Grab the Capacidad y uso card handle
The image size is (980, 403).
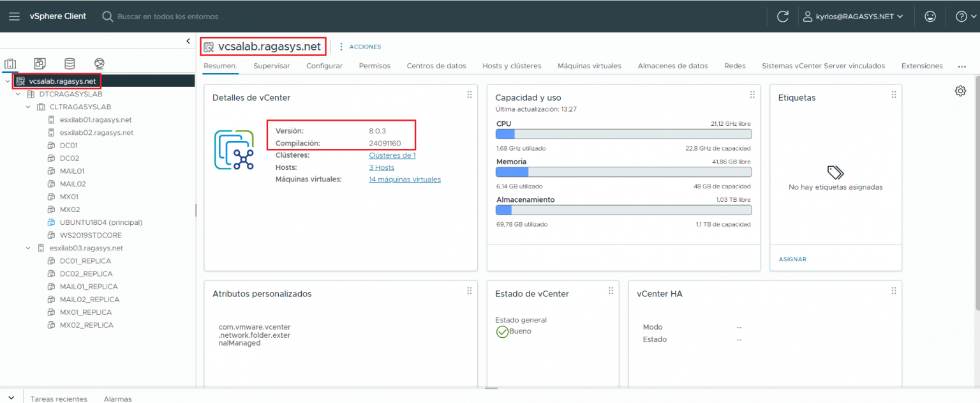point(752,95)
